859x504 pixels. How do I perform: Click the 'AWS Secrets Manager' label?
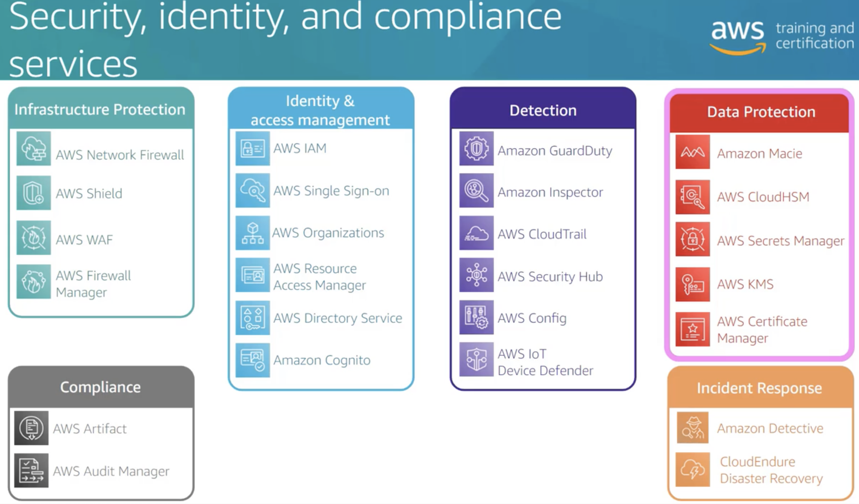tap(781, 241)
